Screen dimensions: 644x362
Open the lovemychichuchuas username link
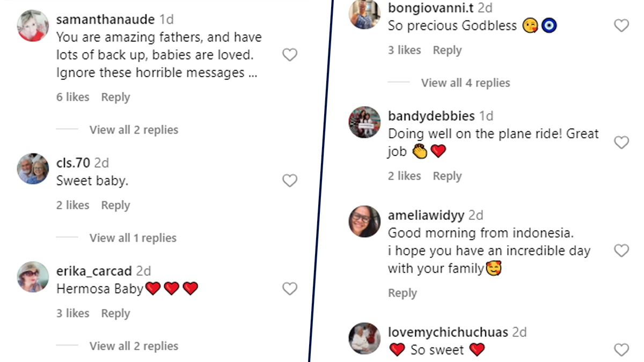click(x=448, y=333)
